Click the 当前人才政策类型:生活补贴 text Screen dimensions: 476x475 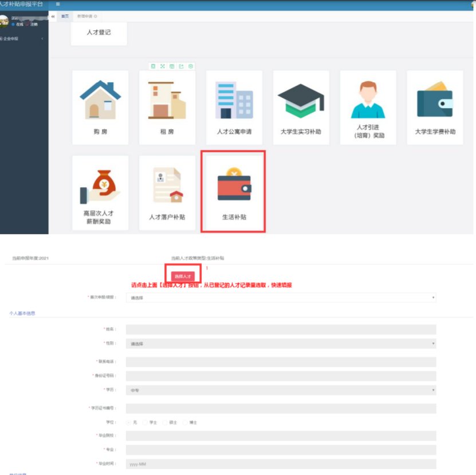(198, 258)
